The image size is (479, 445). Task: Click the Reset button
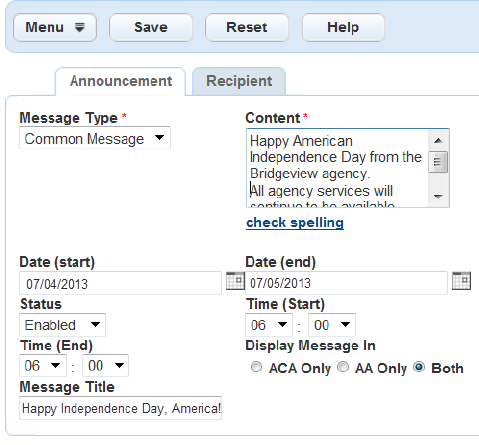point(247,27)
